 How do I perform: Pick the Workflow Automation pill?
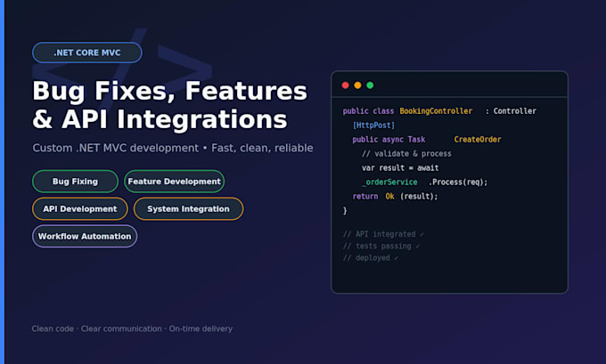click(85, 236)
